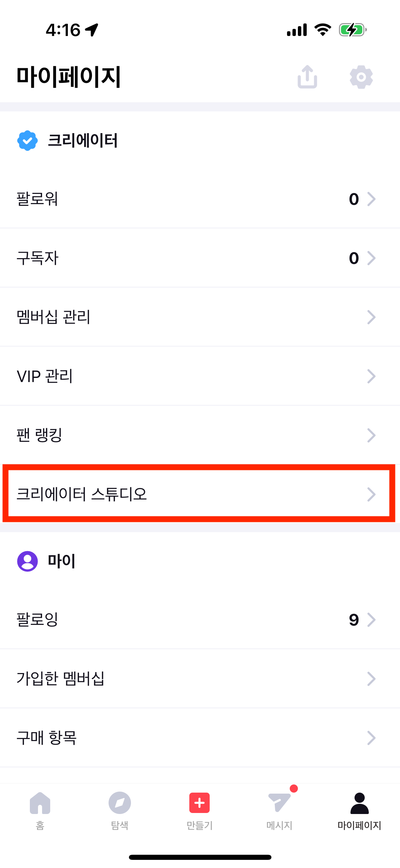Tap the 크리에이터 section heading
Screen dimensions: 400x868
tap(82, 140)
